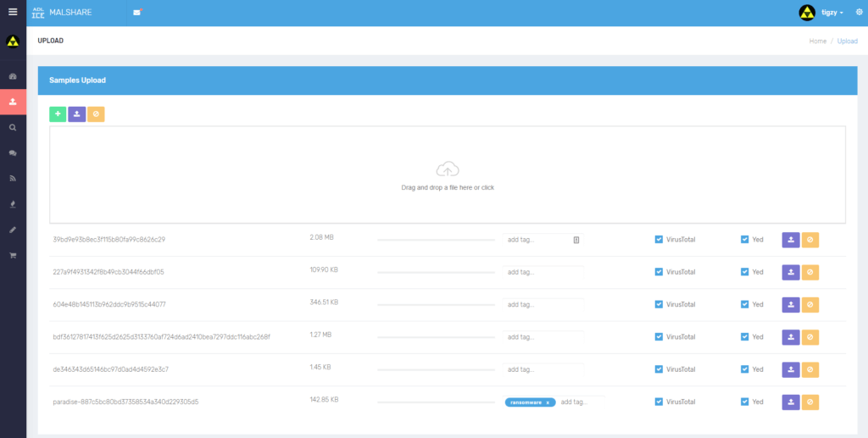868x438 pixels.
Task: Cancel the 604e48b145113 sample upload
Action: [x=810, y=304]
